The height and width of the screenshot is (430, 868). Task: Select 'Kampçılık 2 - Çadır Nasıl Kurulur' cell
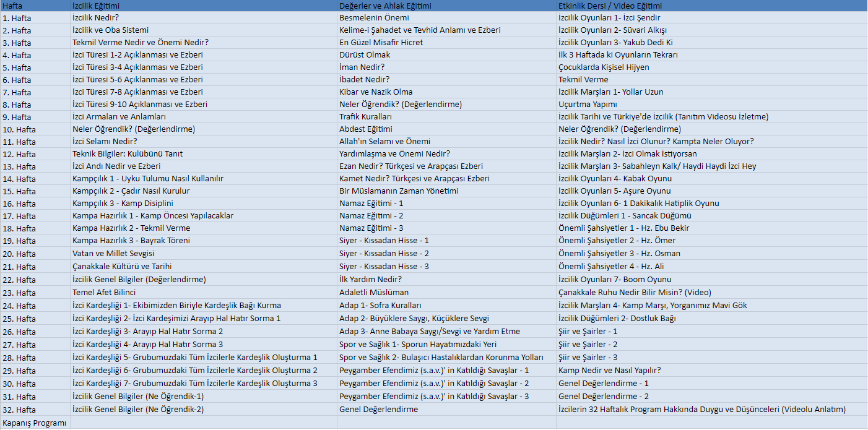(204, 191)
